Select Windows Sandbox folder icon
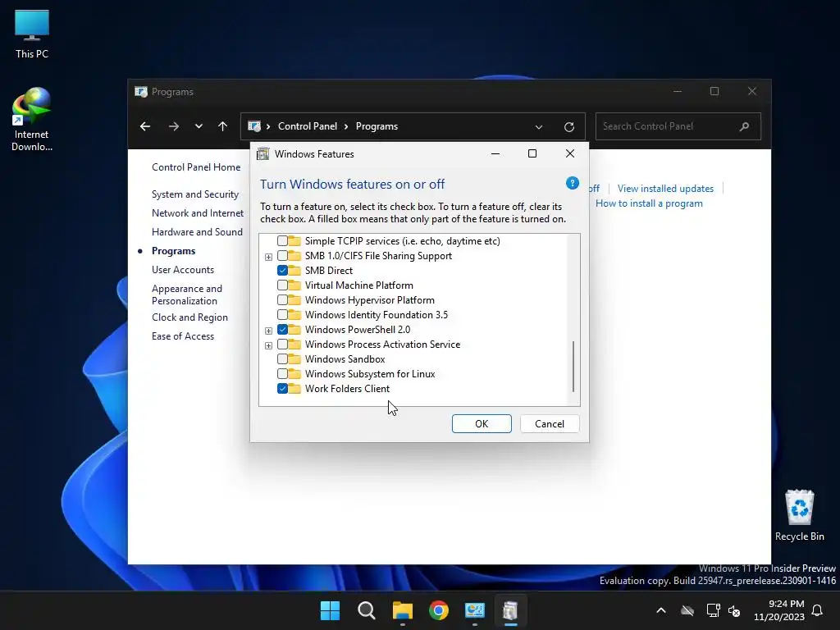The width and height of the screenshot is (840, 630). point(294,359)
